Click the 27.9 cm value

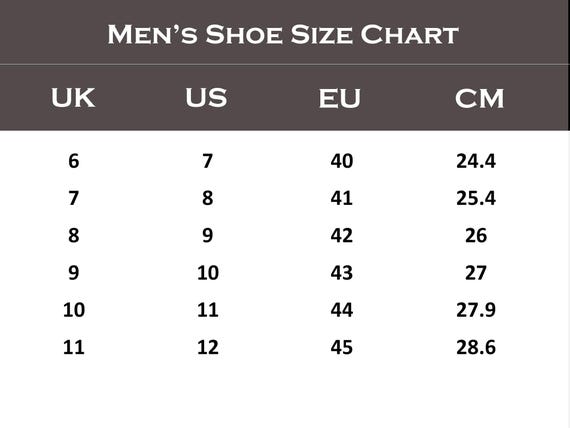click(x=476, y=310)
